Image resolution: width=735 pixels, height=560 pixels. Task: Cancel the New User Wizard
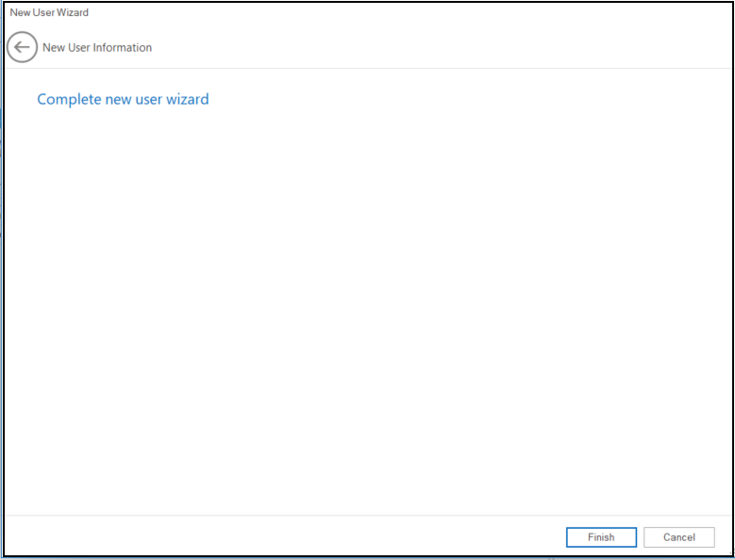pyautogui.click(x=678, y=537)
